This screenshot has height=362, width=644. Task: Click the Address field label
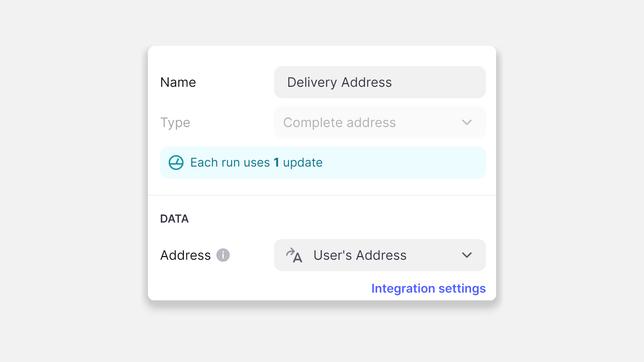(x=185, y=255)
